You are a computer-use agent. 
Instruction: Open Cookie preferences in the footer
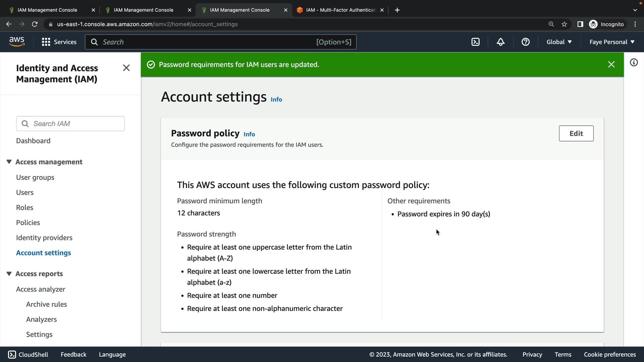point(609,354)
